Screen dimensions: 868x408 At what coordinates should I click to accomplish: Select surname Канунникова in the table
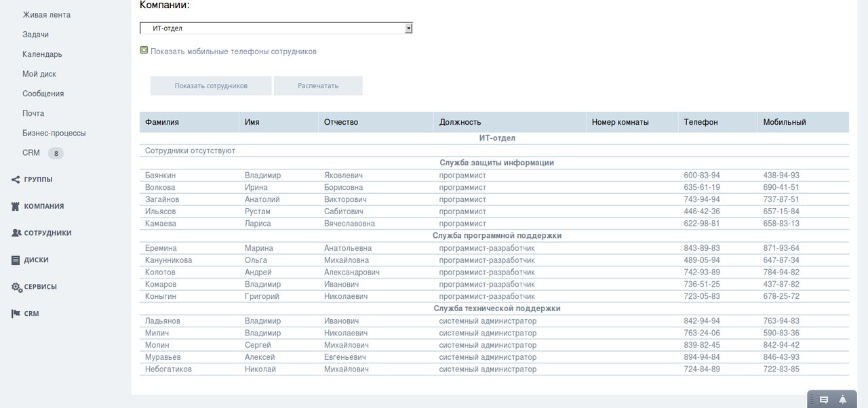[x=169, y=260]
